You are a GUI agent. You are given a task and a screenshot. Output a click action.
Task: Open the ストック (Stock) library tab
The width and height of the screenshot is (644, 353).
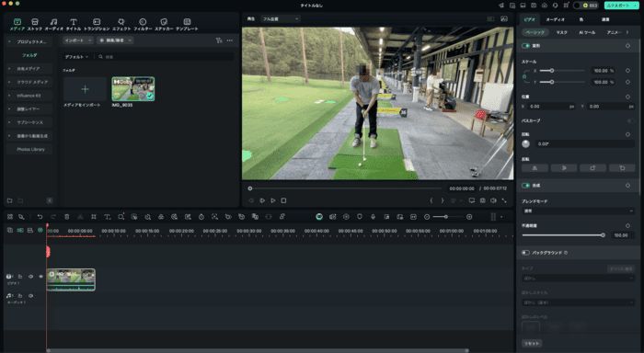35,24
